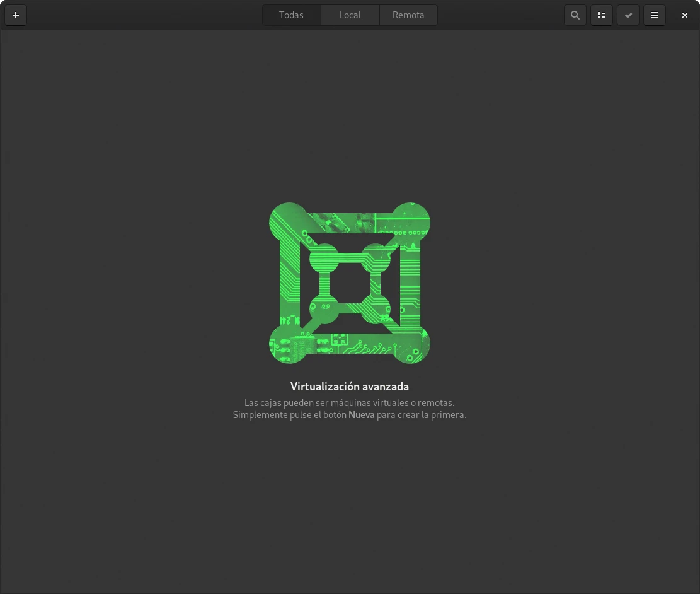Click the Virtualización avanzada heading
Image resolution: width=700 pixels, height=594 pixels.
pyautogui.click(x=350, y=387)
